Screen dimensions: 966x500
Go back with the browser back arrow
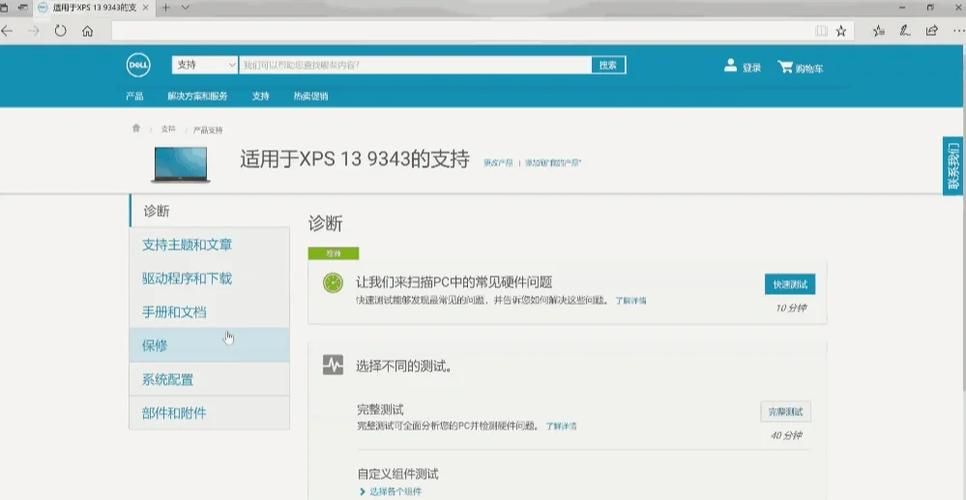pos(7,31)
